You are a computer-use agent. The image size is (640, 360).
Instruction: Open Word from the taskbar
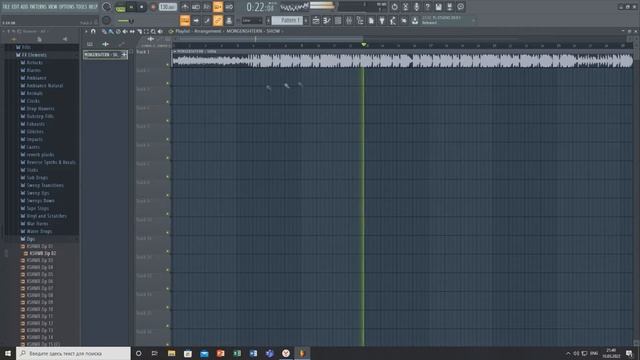click(253, 353)
